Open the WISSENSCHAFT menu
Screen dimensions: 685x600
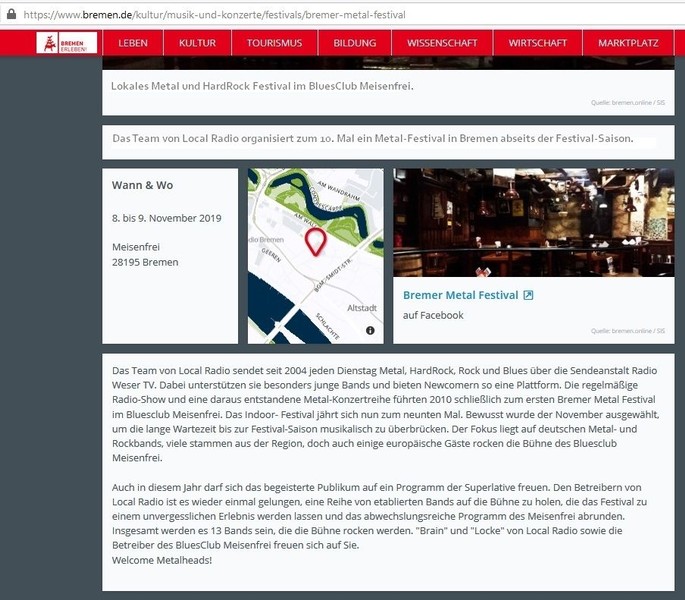coord(442,43)
